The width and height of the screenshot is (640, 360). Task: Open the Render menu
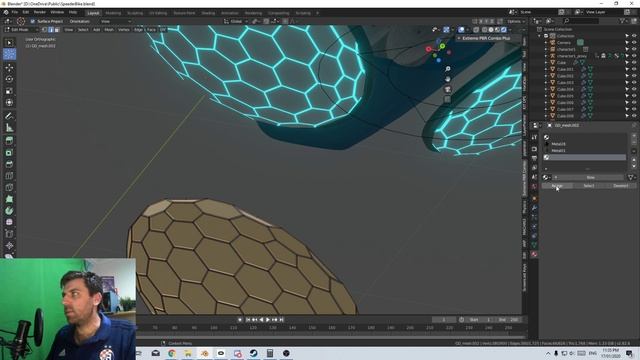(x=40, y=12)
